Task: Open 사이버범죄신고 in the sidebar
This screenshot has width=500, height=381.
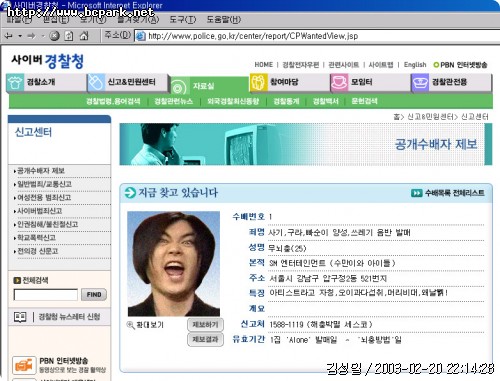Action: [39, 211]
